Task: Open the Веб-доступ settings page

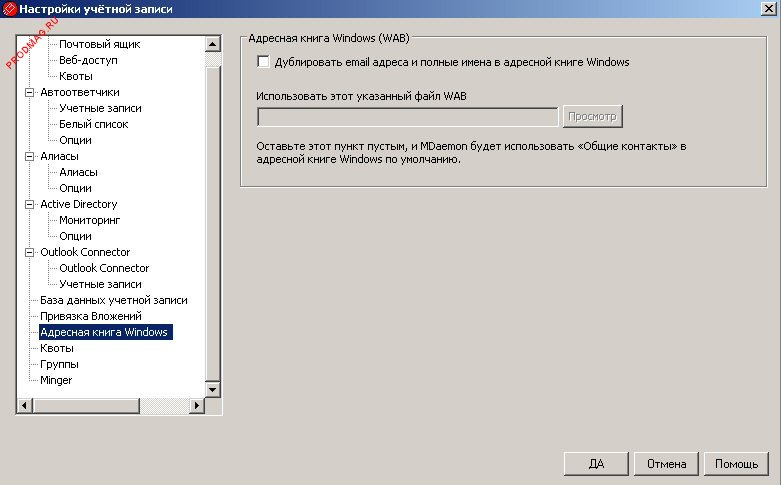Action: (88, 60)
